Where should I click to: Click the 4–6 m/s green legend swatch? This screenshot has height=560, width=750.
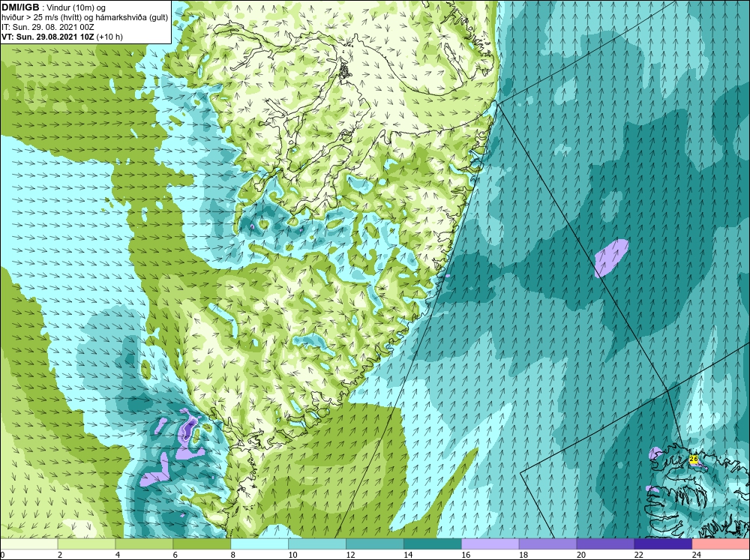[x=144, y=544]
